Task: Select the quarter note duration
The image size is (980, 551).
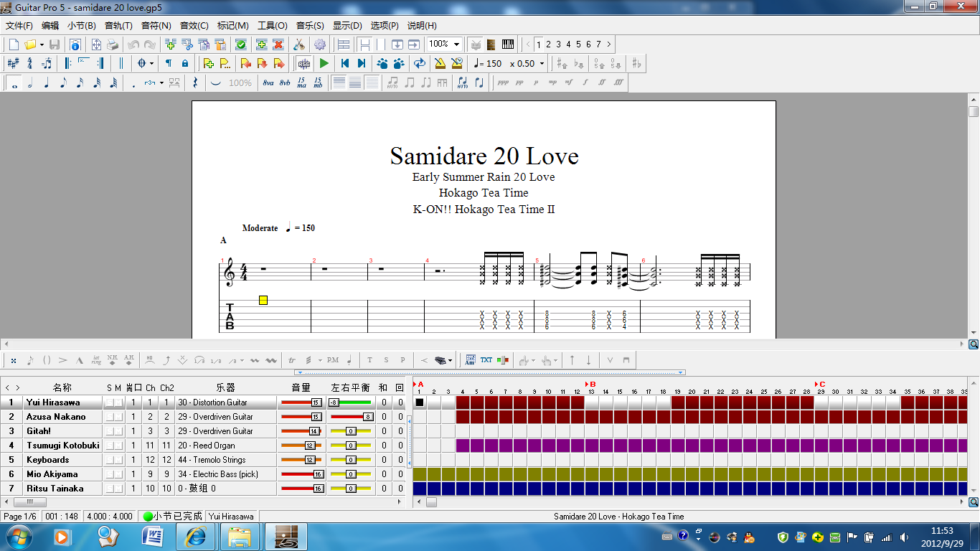Action: tap(47, 83)
